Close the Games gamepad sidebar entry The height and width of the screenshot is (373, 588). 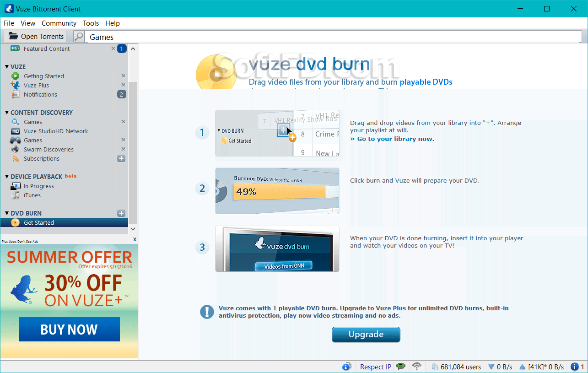(123, 140)
